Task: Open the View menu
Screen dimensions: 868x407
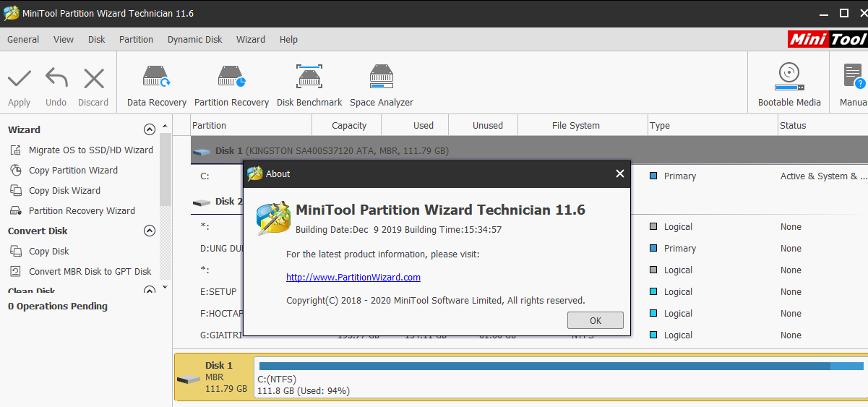Action: (64, 40)
